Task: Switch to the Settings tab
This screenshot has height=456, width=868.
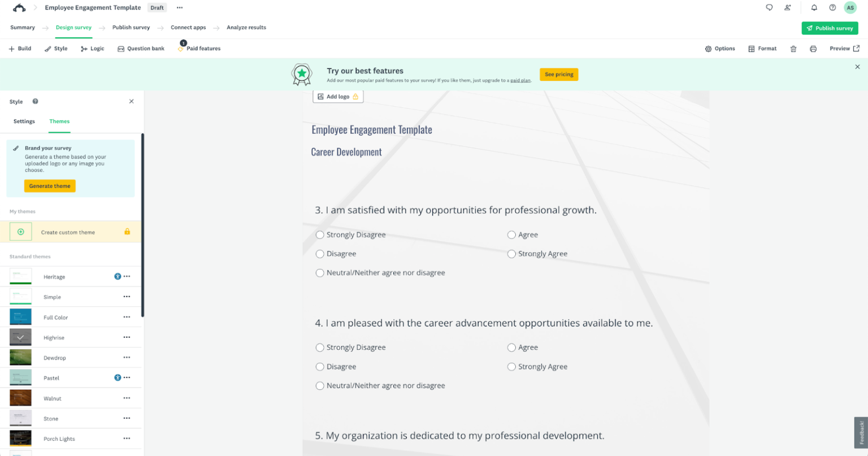Action: 24,121
